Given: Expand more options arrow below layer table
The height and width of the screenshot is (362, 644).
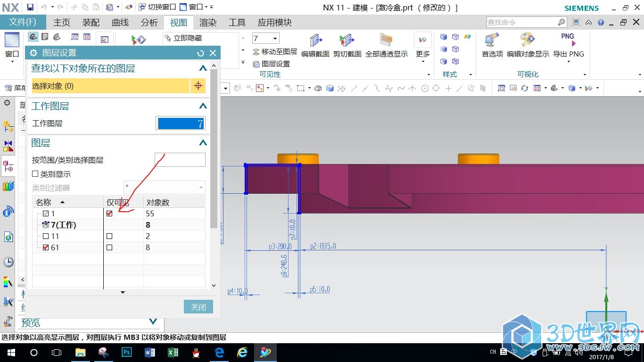Looking at the screenshot, I should (123, 292).
